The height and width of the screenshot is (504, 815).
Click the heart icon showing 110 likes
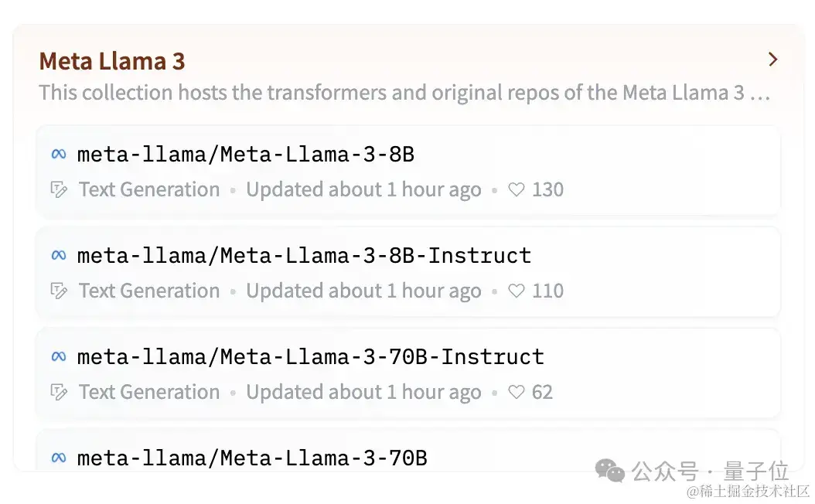click(516, 291)
